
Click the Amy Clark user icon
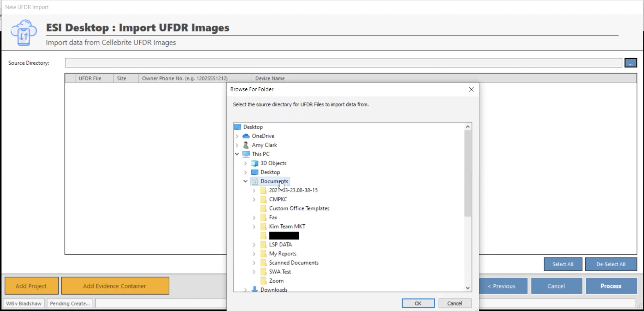(x=246, y=145)
